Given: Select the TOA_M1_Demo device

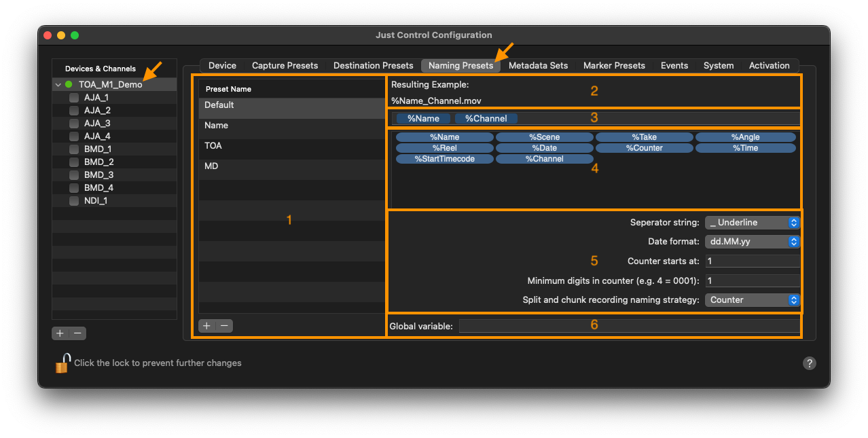Looking at the screenshot, I should 114,85.
